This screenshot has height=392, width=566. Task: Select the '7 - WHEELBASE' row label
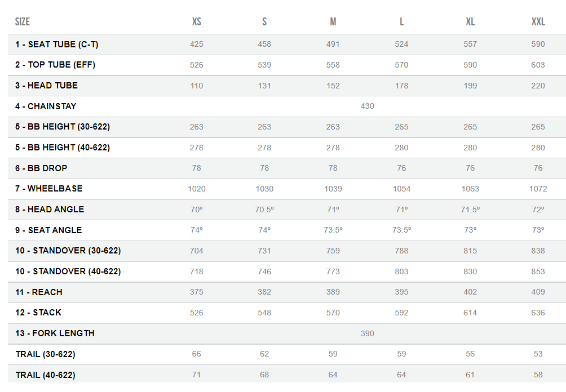click(x=48, y=189)
